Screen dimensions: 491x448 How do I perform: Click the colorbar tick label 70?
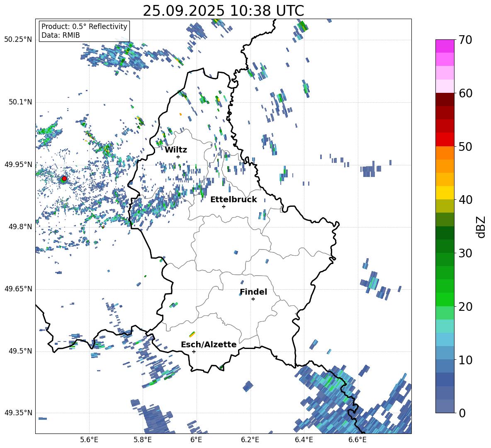coord(465,40)
